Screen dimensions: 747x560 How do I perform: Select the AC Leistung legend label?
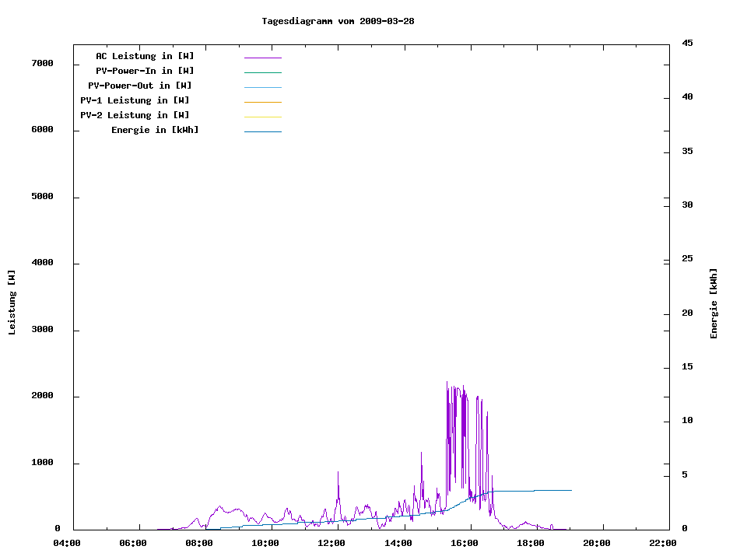pos(145,56)
